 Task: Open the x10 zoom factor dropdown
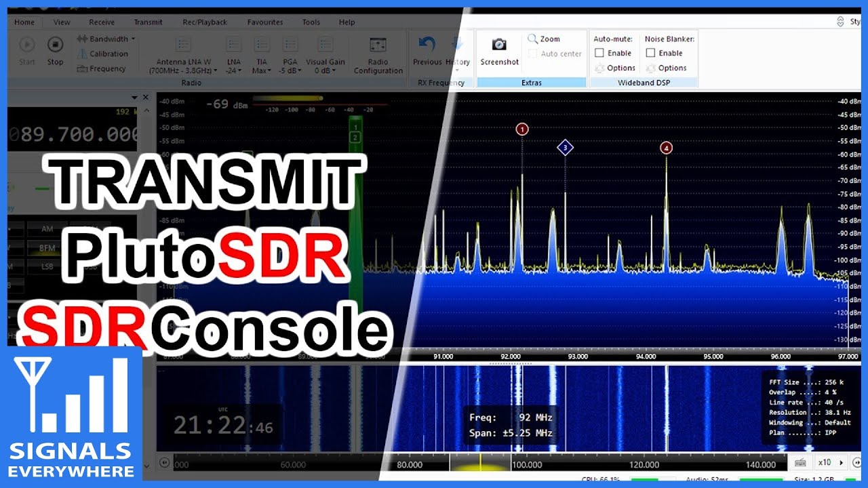coord(824,463)
